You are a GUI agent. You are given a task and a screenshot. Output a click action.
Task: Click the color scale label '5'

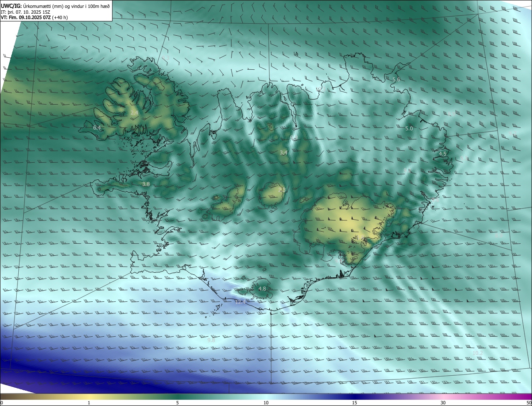pyautogui.click(x=177, y=403)
